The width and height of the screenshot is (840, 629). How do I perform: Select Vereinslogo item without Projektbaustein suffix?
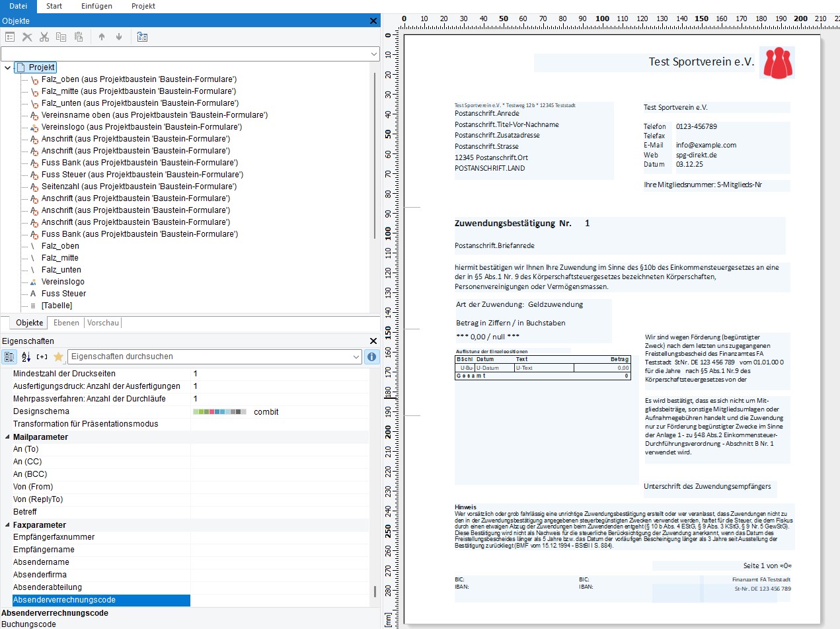click(x=63, y=282)
